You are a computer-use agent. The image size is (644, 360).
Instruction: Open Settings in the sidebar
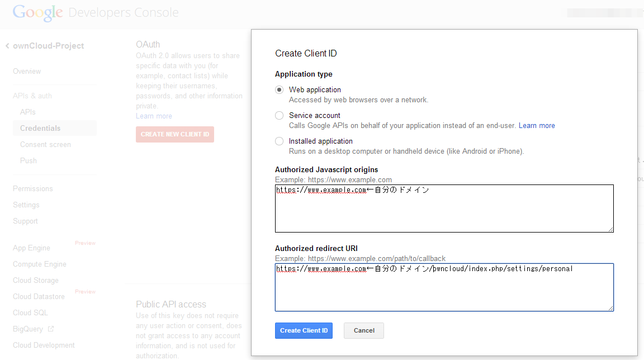(x=26, y=205)
